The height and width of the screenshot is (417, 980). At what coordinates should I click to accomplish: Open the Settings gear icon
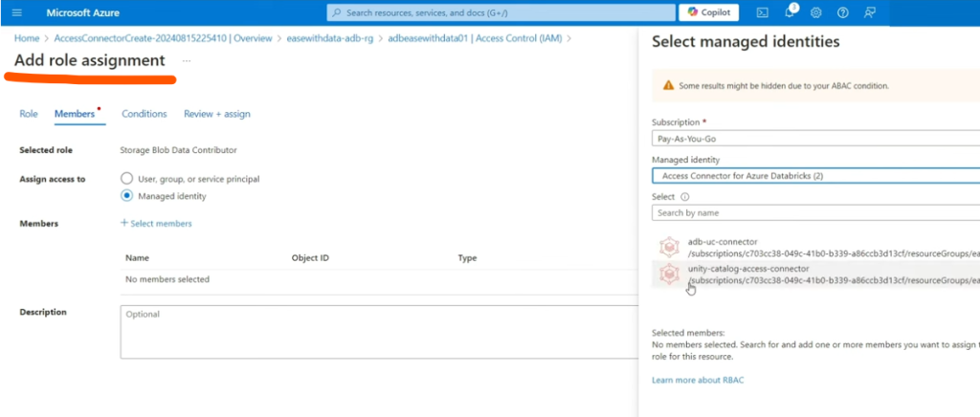815,12
